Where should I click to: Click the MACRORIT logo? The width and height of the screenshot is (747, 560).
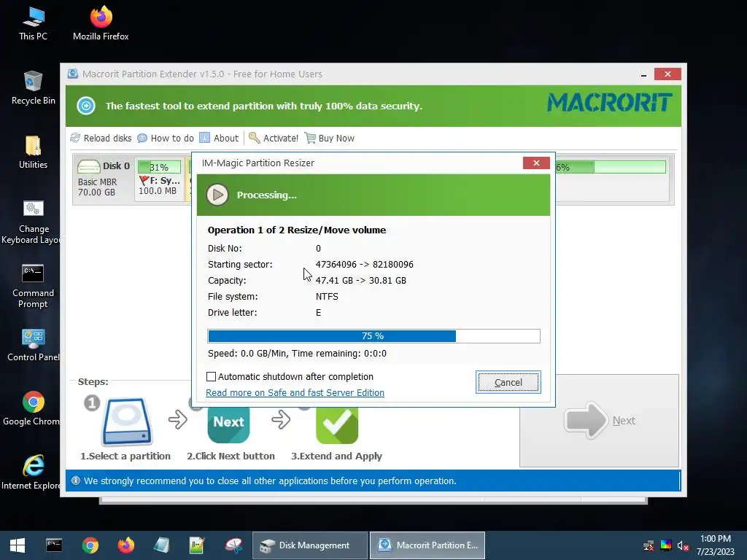pyautogui.click(x=610, y=103)
